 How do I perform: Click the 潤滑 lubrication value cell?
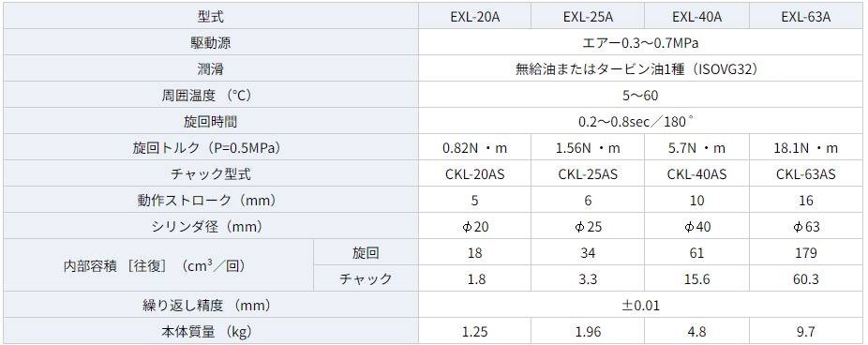641,68
